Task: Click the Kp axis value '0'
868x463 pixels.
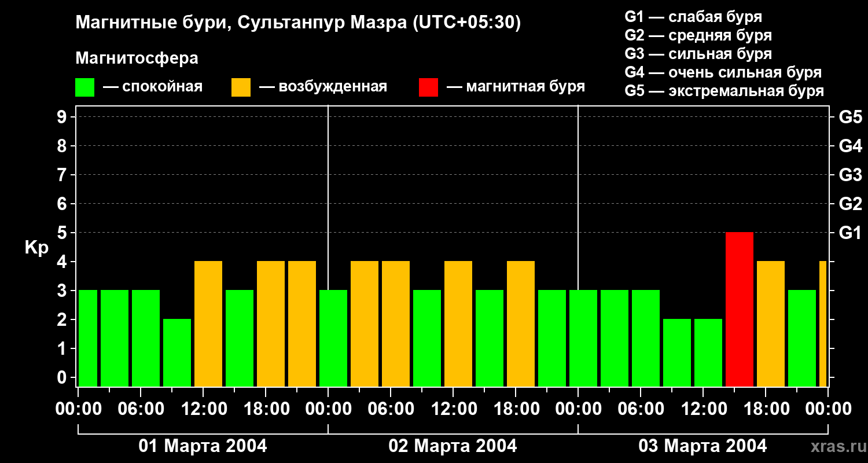Action: pyautogui.click(x=63, y=377)
